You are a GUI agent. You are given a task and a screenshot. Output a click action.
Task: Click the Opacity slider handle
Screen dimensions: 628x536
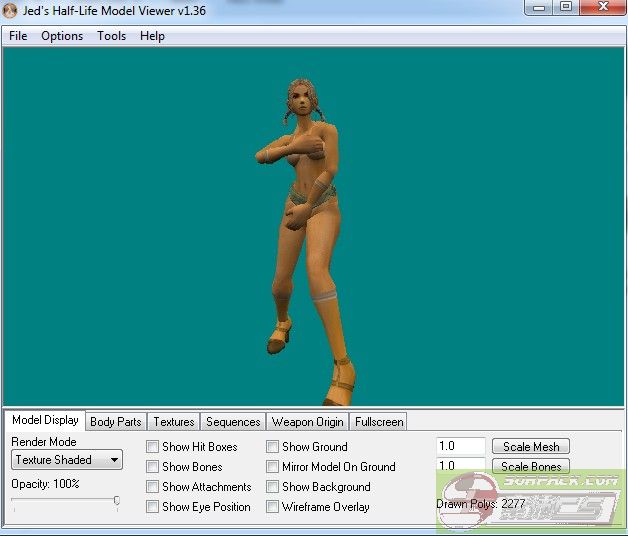[117, 500]
